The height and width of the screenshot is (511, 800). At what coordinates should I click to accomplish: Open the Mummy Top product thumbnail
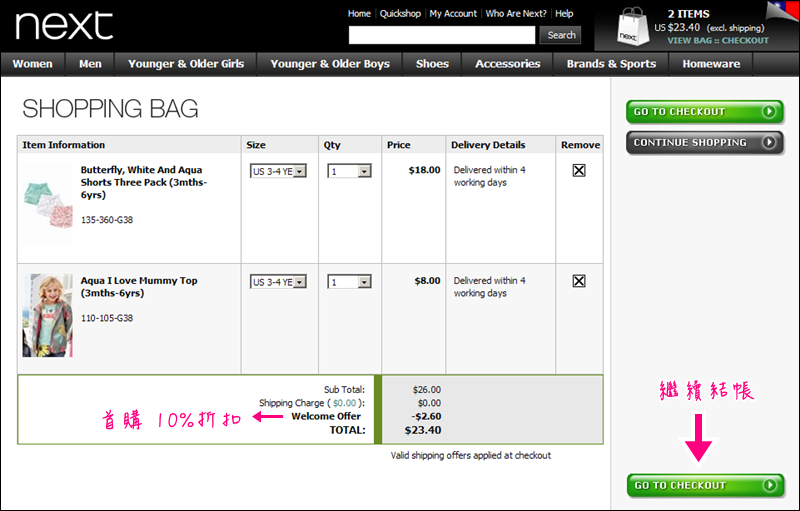click(x=47, y=315)
